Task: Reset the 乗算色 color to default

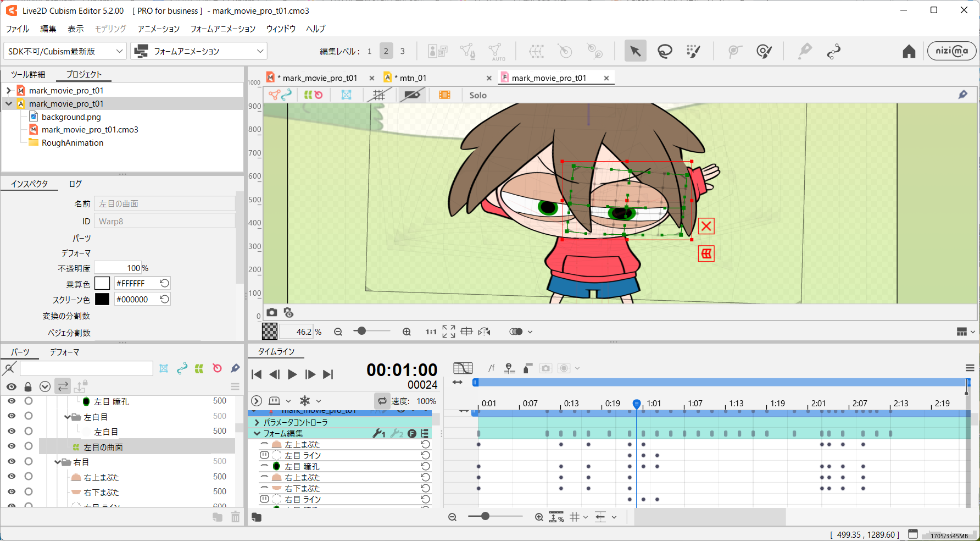Action: [x=164, y=283]
